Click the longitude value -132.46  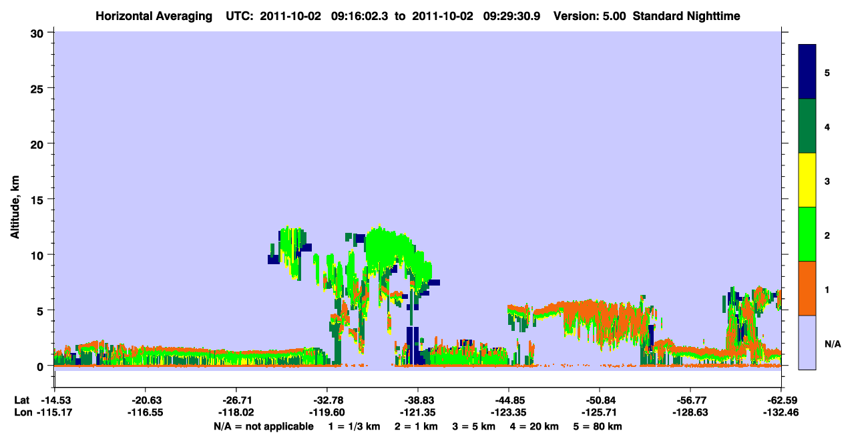(x=781, y=412)
